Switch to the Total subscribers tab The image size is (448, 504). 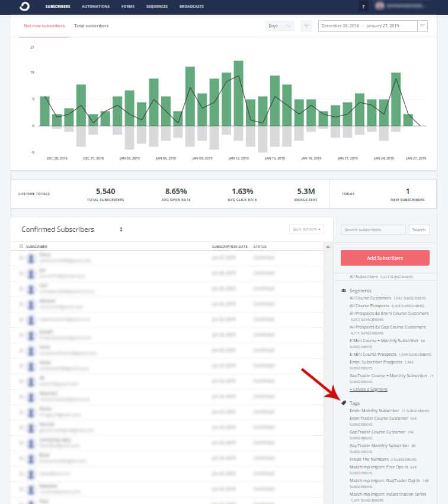point(91,26)
